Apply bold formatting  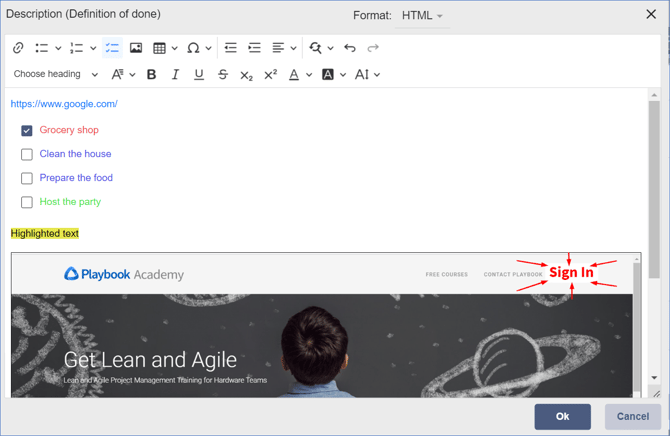152,75
